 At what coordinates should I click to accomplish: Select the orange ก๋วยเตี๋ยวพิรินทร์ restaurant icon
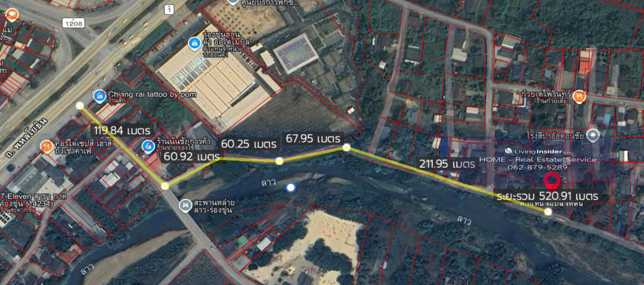point(579,96)
